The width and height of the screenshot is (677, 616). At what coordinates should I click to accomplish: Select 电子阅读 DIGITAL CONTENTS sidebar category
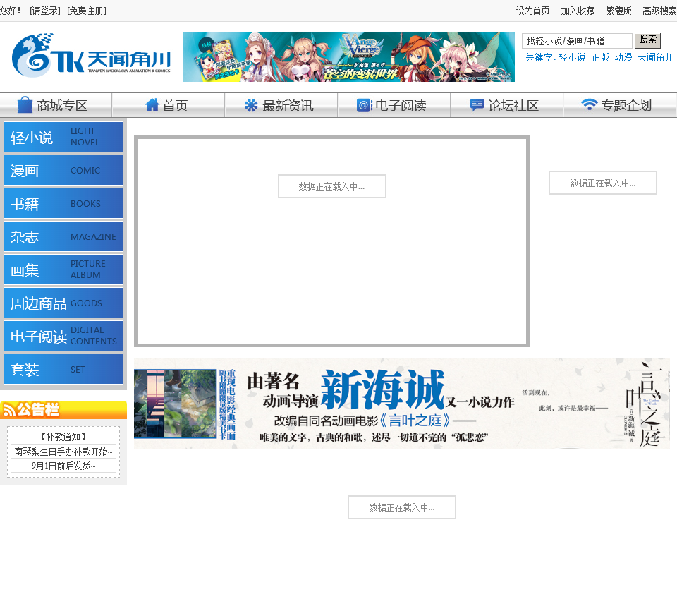point(63,336)
